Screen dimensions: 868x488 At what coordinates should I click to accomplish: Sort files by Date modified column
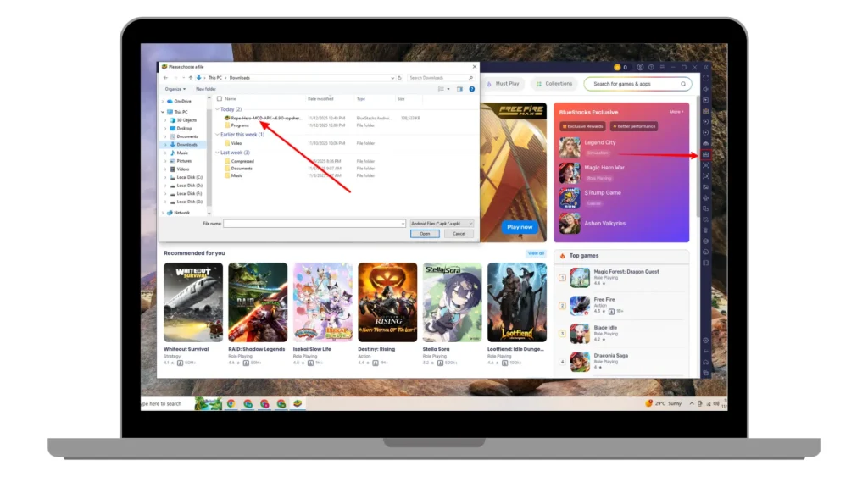pos(320,98)
